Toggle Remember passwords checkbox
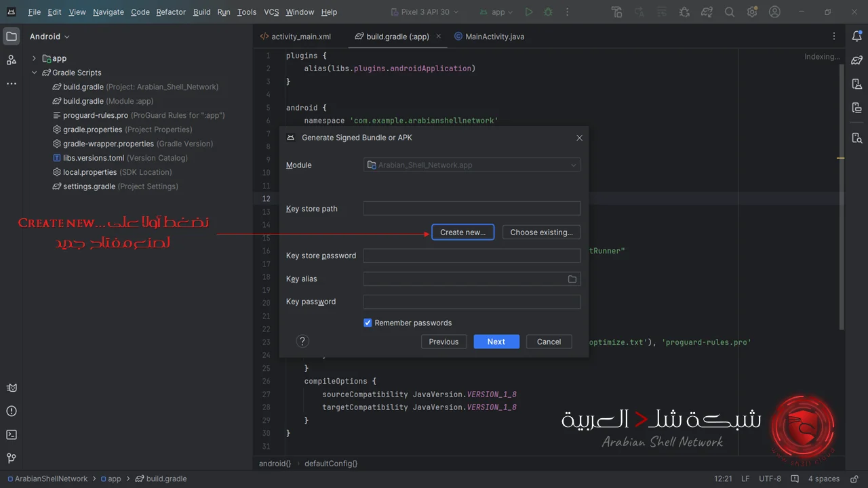 click(x=368, y=323)
